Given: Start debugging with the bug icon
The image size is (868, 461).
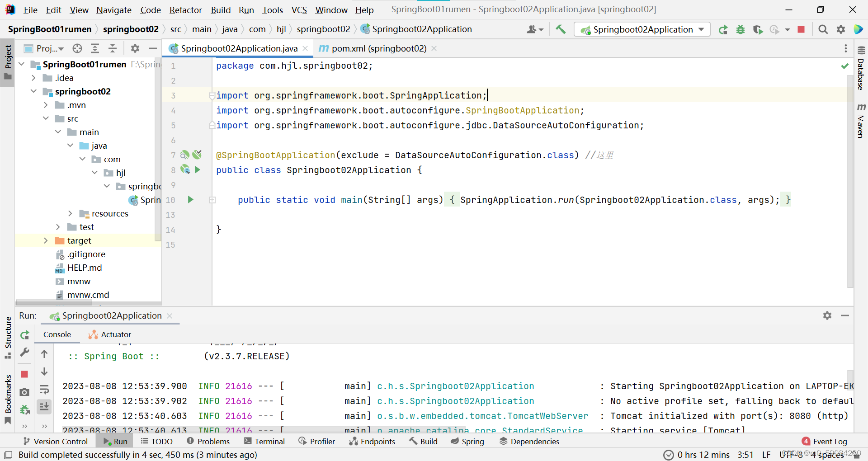Looking at the screenshot, I should (741, 29).
